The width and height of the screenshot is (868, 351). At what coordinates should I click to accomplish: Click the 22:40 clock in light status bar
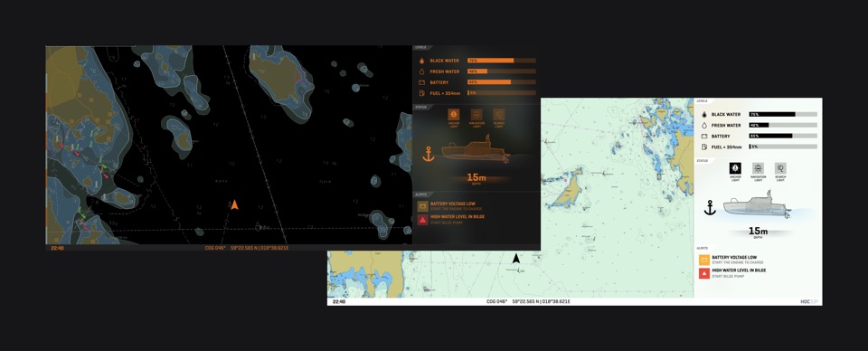pos(339,302)
